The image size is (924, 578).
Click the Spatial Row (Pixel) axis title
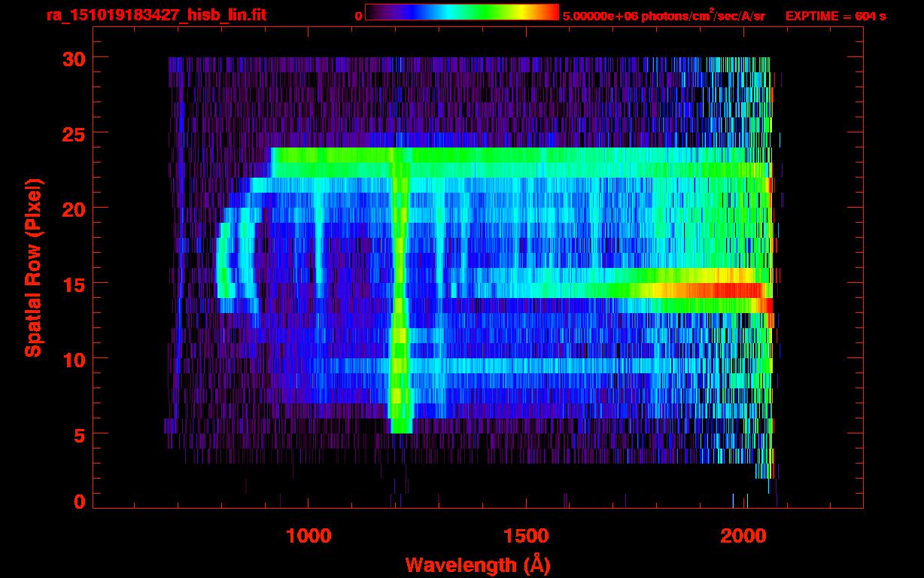pyautogui.click(x=32, y=268)
